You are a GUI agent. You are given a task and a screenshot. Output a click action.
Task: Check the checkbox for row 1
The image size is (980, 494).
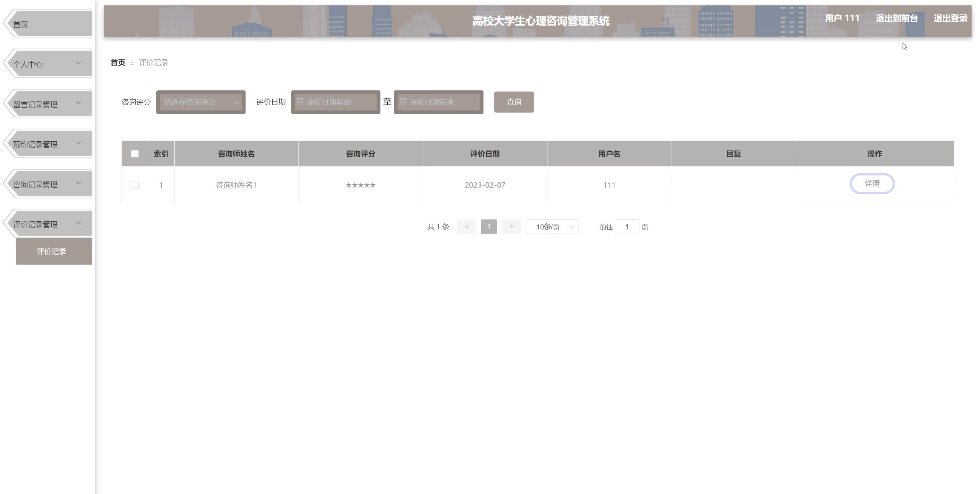pos(134,185)
